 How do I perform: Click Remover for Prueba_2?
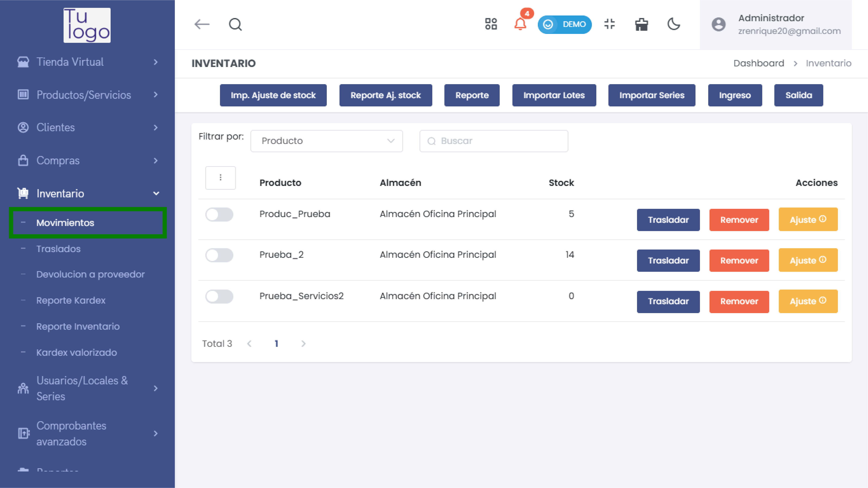pos(739,261)
